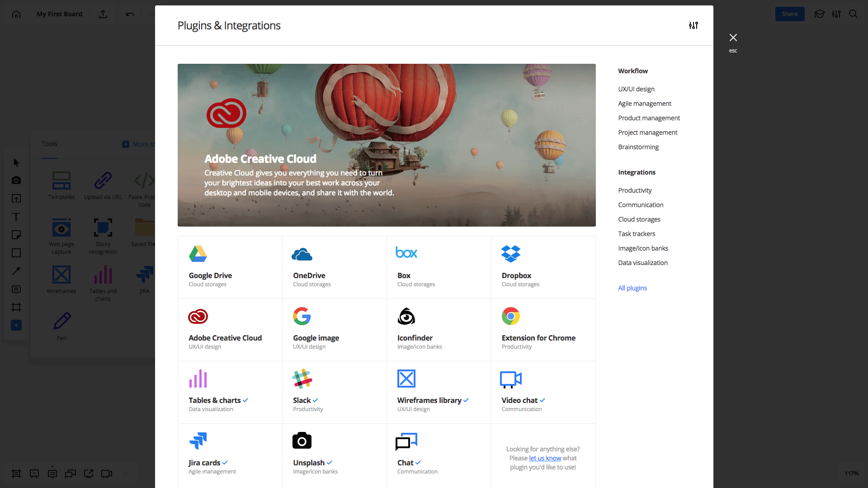
Task: Select the Video chat plugin icon
Action: coord(511,380)
